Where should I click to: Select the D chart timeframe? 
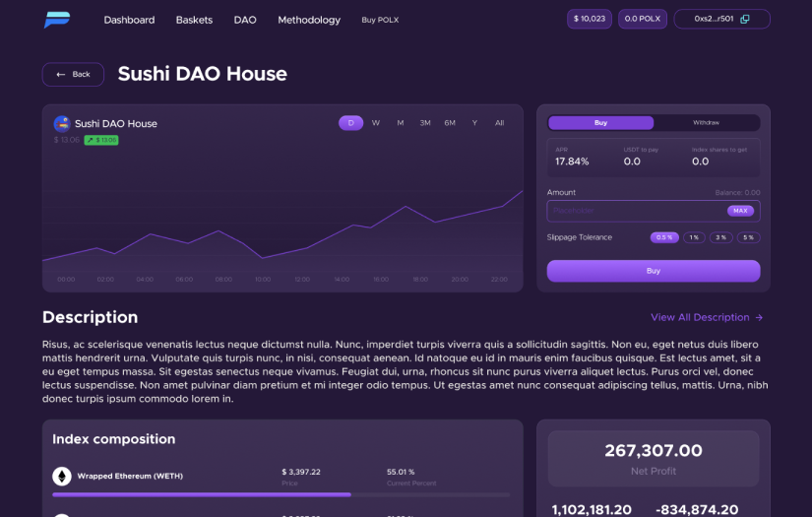351,123
